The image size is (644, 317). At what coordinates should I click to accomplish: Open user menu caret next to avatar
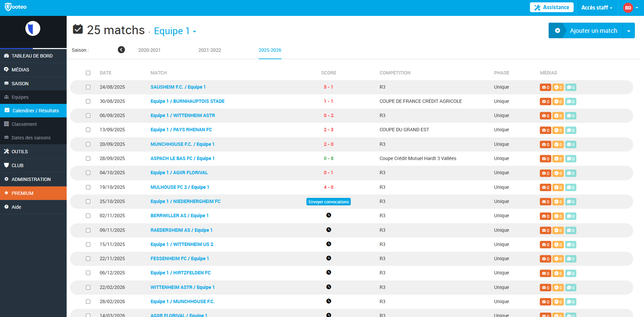tap(637, 8)
